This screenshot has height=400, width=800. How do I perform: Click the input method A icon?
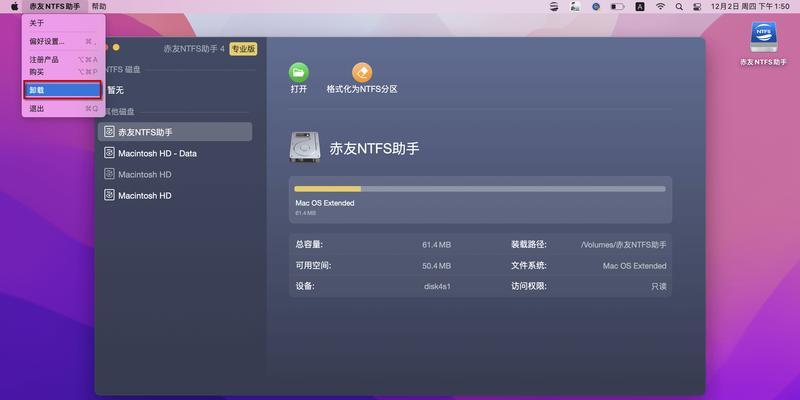click(x=640, y=7)
